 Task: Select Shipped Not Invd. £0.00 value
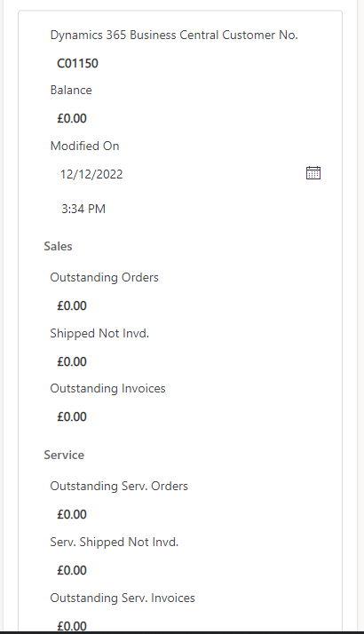[72, 362]
